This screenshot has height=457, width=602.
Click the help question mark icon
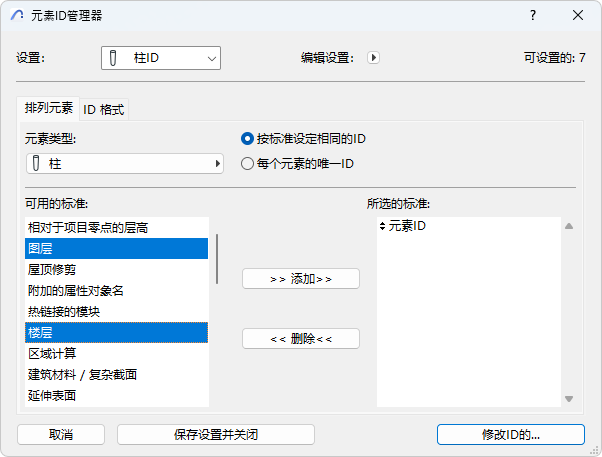click(x=533, y=15)
